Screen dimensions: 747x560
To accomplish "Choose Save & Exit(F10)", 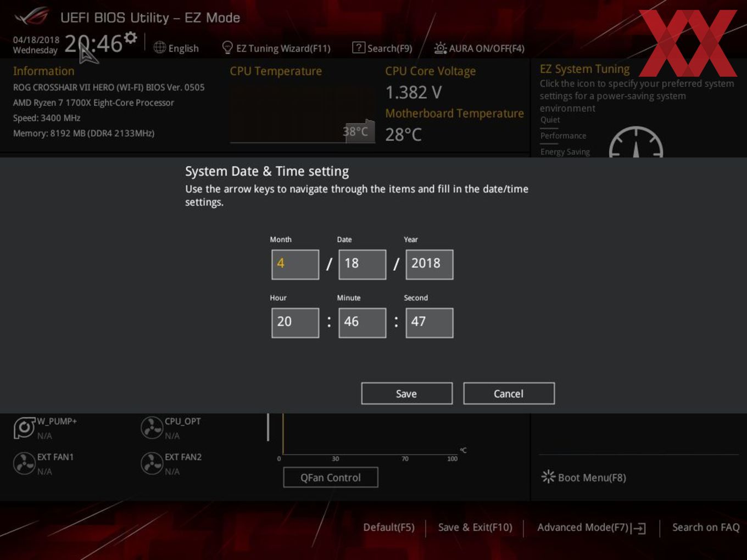I will pos(475,527).
